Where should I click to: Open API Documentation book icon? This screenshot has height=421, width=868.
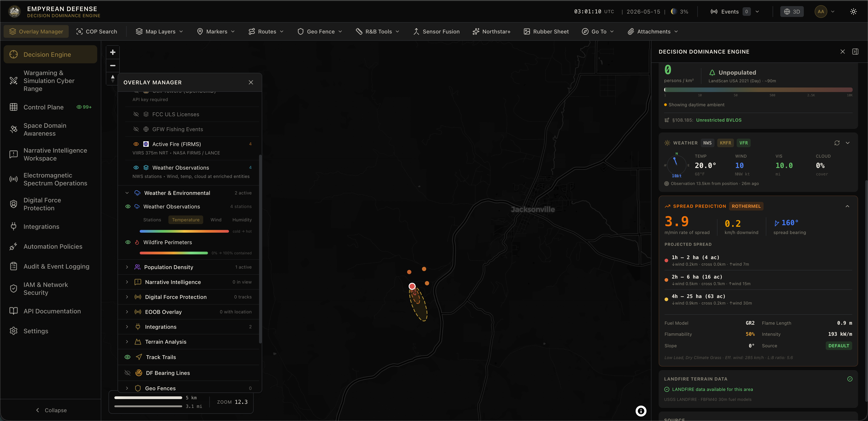tap(14, 311)
